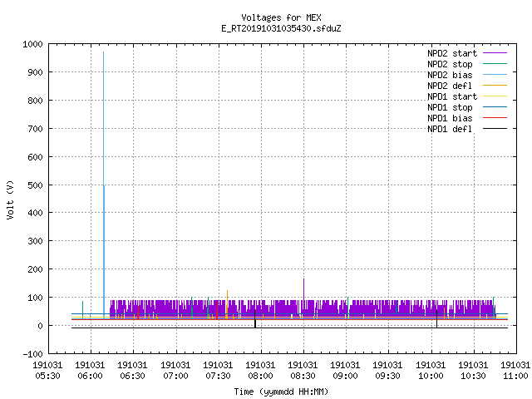Click the red NPD1 bias legend line
The image size is (532, 399).
pos(495,118)
